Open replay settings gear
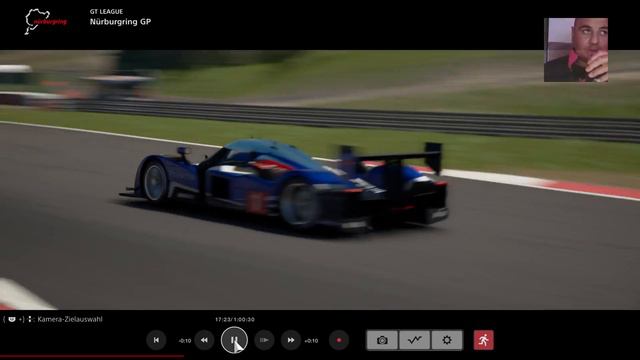This screenshot has width=640, height=360. click(x=447, y=340)
